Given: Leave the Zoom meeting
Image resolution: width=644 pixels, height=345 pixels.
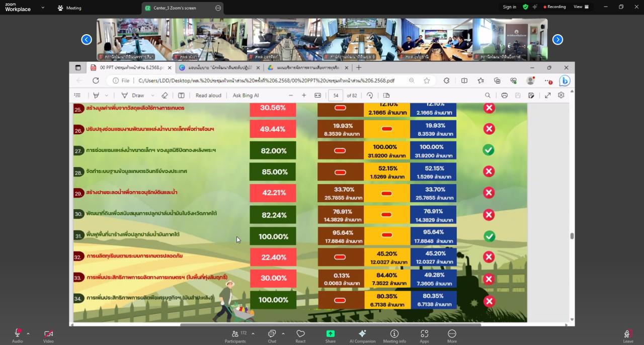Looking at the screenshot, I should click(628, 335).
